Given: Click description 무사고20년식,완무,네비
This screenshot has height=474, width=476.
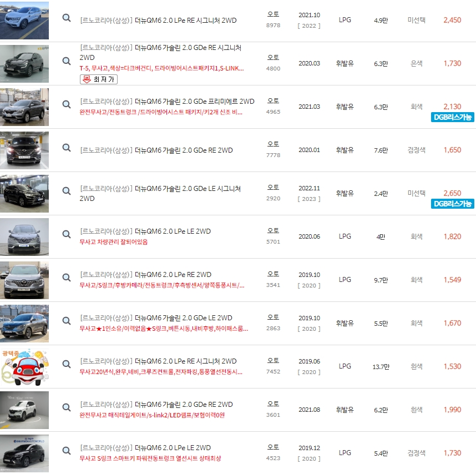Looking at the screenshot, I should point(161,372).
